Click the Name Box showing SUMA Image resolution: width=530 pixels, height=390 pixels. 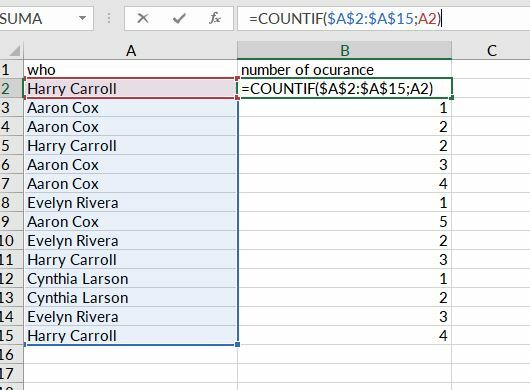pyautogui.click(x=39, y=18)
